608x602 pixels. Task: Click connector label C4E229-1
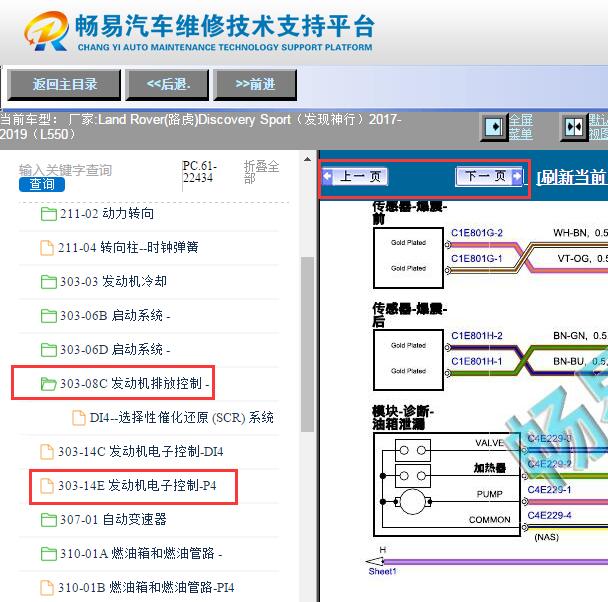(x=549, y=490)
